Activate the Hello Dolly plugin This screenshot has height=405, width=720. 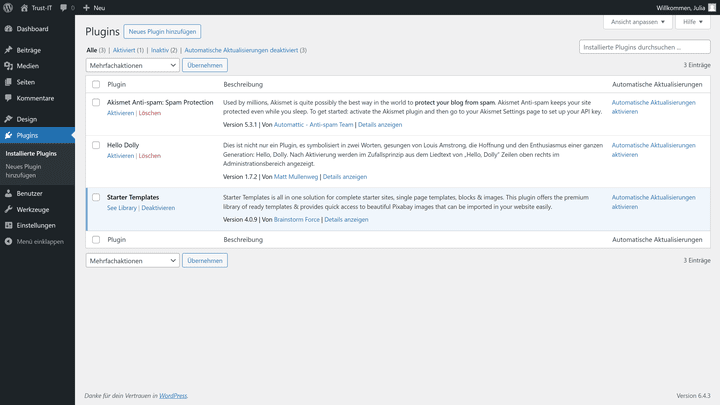coord(120,156)
